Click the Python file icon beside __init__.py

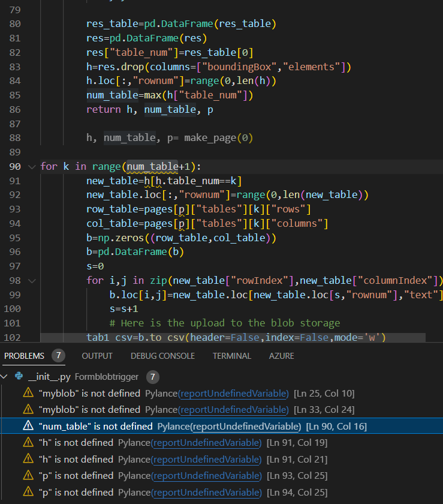(x=19, y=376)
